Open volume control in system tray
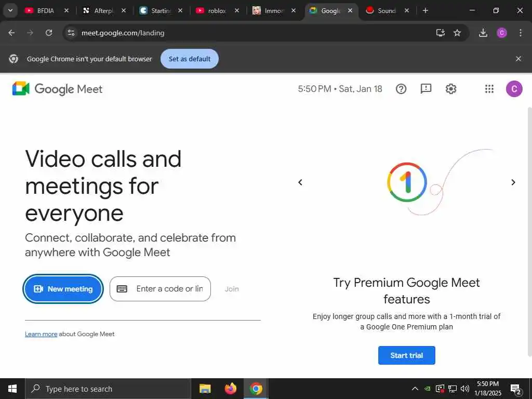Screen dimensions: 532x399 (x=465, y=389)
